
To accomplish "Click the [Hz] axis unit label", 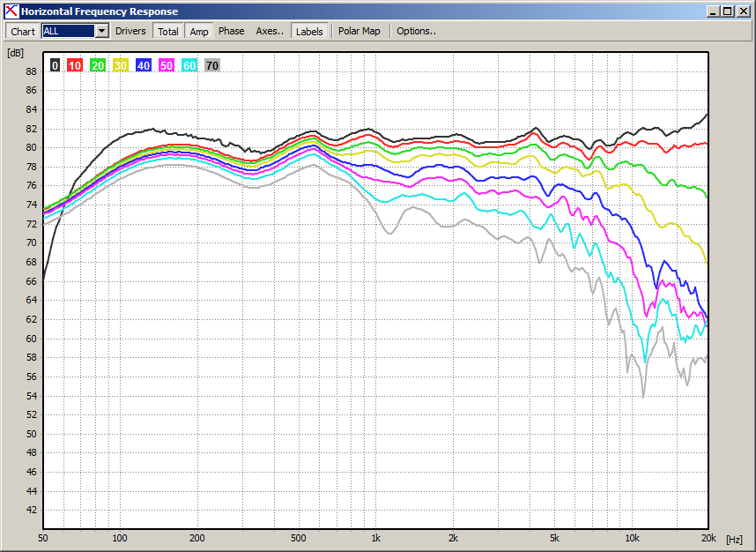I will click(x=734, y=540).
